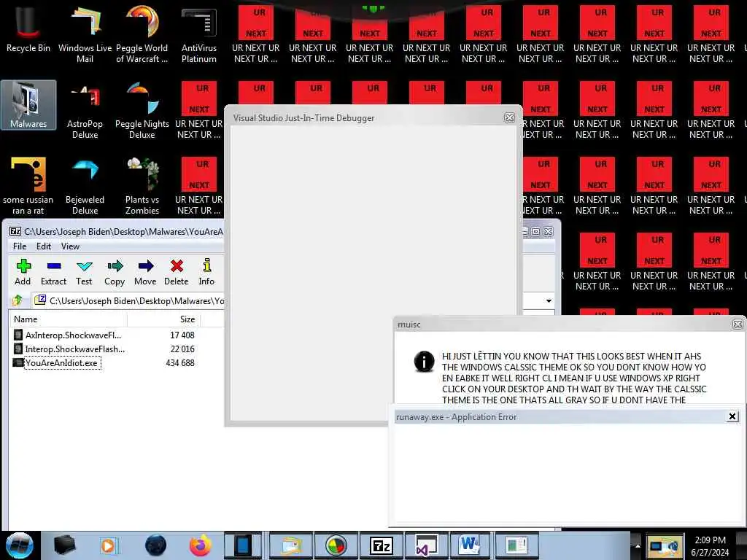Open Firefox from the taskbar

(x=201, y=545)
